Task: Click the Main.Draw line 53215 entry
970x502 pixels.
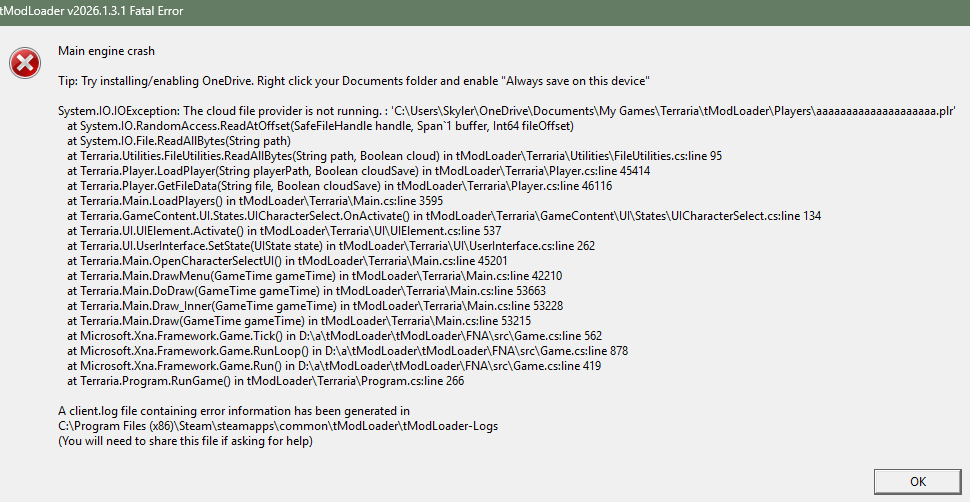Action: point(299,321)
